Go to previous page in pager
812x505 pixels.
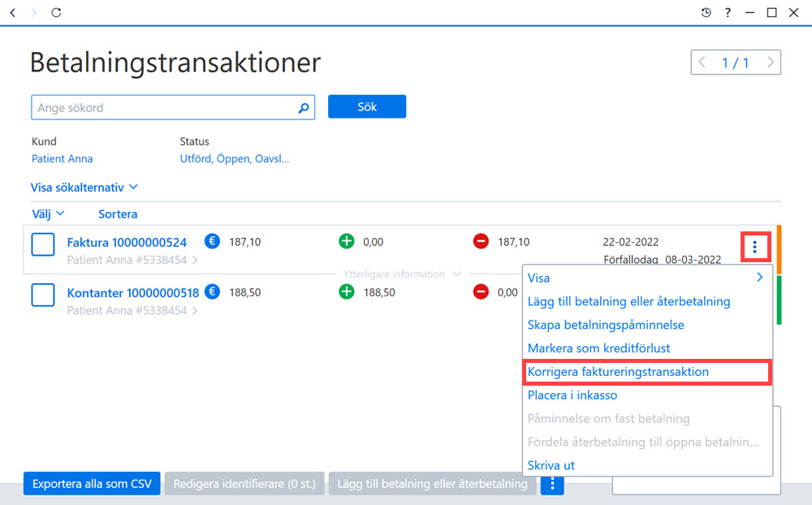tap(702, 63)
